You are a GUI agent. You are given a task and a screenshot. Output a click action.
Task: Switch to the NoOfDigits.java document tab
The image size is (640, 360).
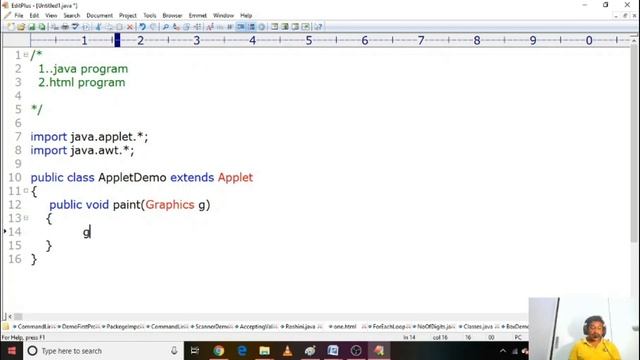click(434, 327)
